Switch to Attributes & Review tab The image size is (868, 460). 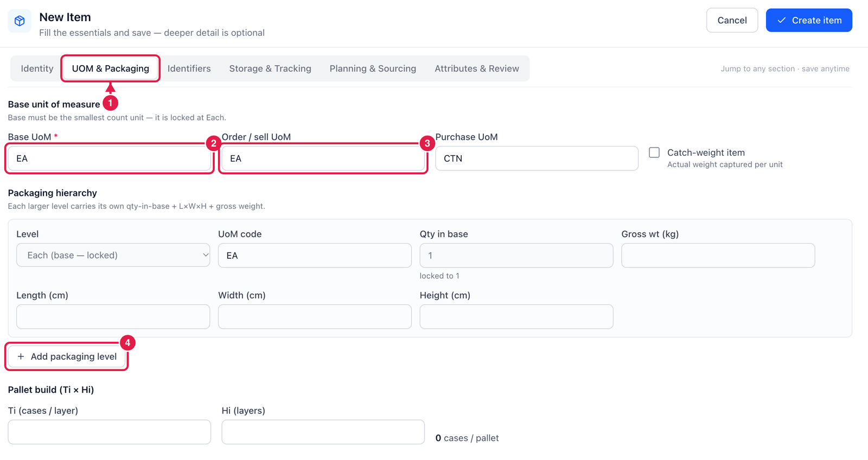pyautogui.click(x=476, y=68)
